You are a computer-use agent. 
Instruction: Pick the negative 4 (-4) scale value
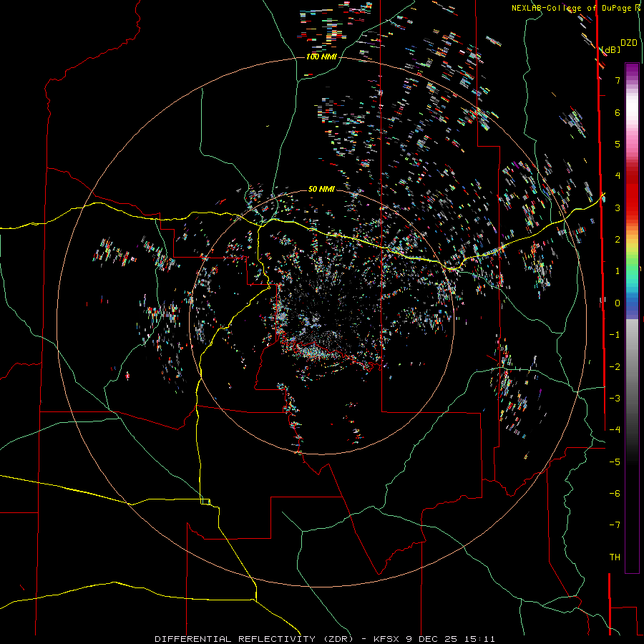615,430
